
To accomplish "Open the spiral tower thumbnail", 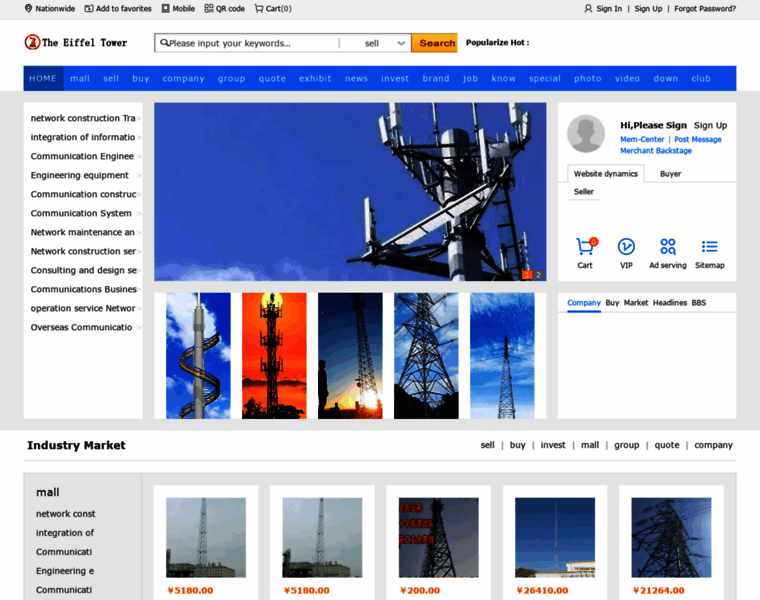I will click(198, 356).
